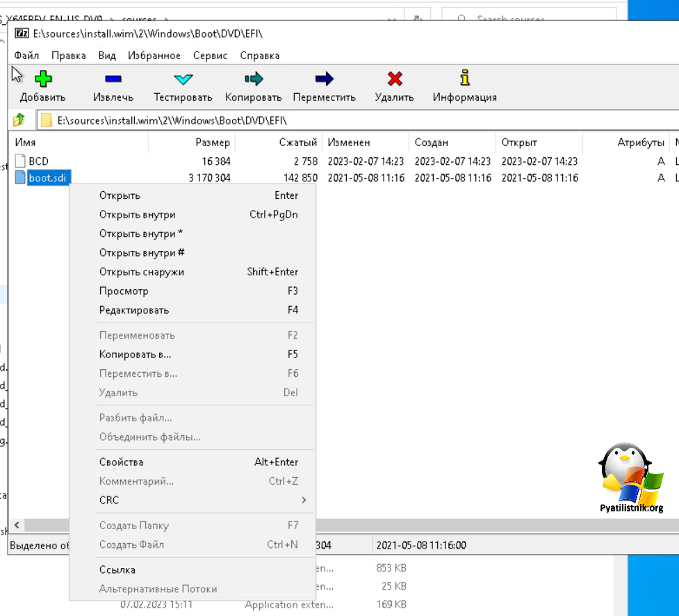The height and width of the screenshot is (616, 679).
Task: Sort by the Открыт column header
Action: [x=539, y=142]
